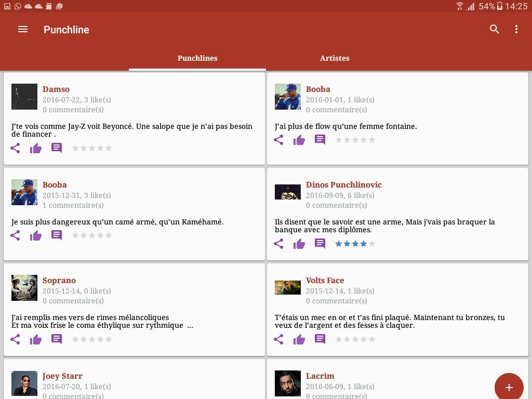
Task: Like the Booba Kaméhamé punchline
Action: tap(36, 236)
